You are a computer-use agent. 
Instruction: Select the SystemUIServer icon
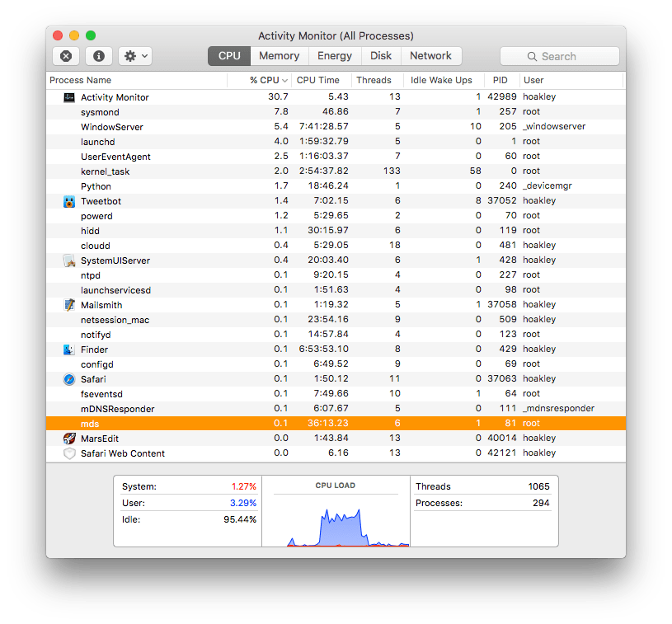click(69, 260)
